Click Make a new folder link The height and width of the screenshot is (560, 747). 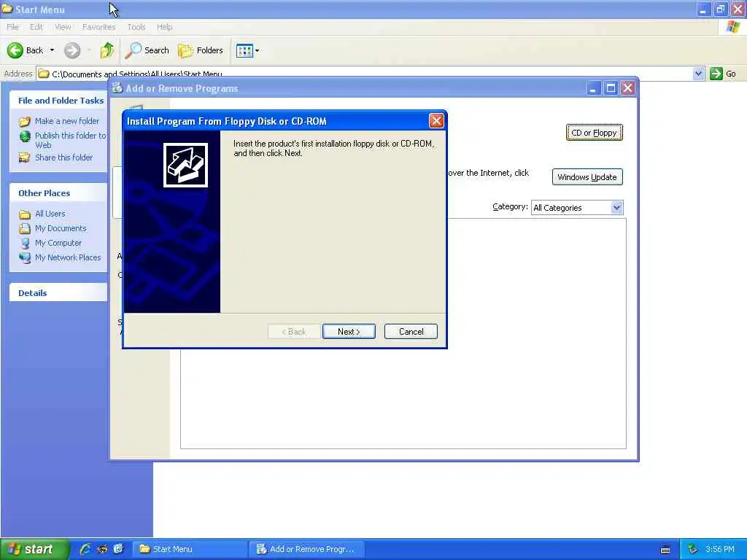[x=67, y=121]
